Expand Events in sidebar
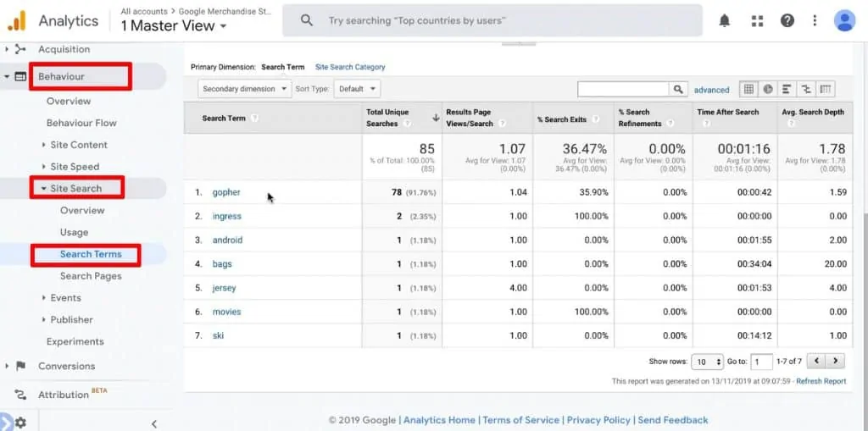The height and width of the screenshot is (431, 868). (x=44, y=298)
